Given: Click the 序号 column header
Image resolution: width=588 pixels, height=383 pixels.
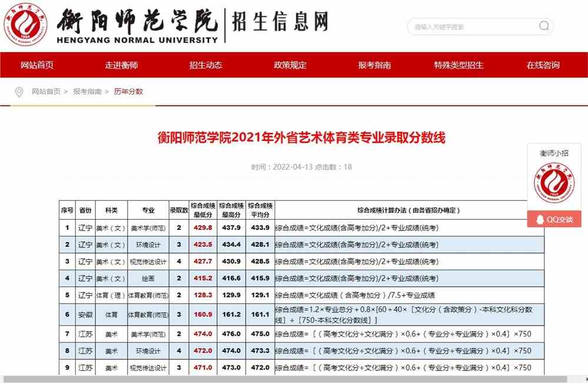Looking at the screenshot, I should pyautogui.click(x=67, y=210).
